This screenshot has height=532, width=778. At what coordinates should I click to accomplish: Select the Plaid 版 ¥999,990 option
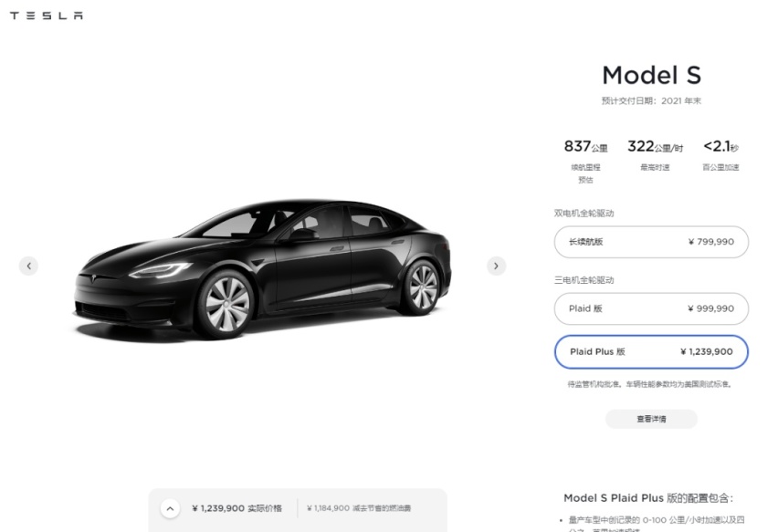651,308
